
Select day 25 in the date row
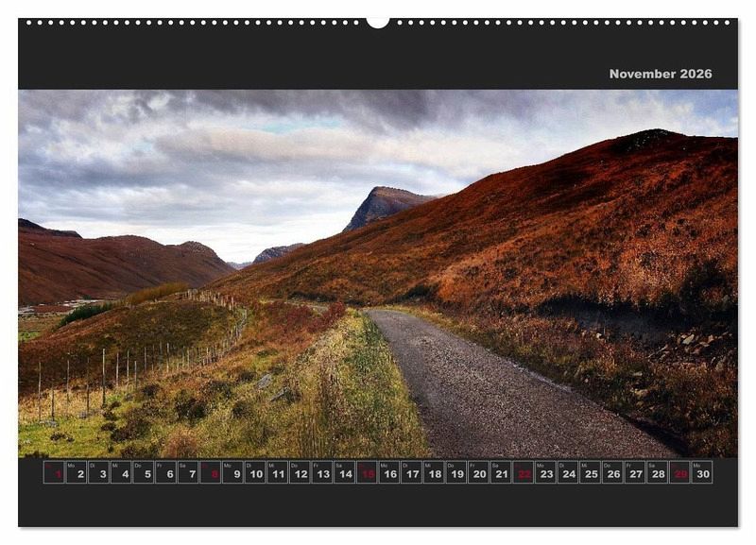point(590,472)
